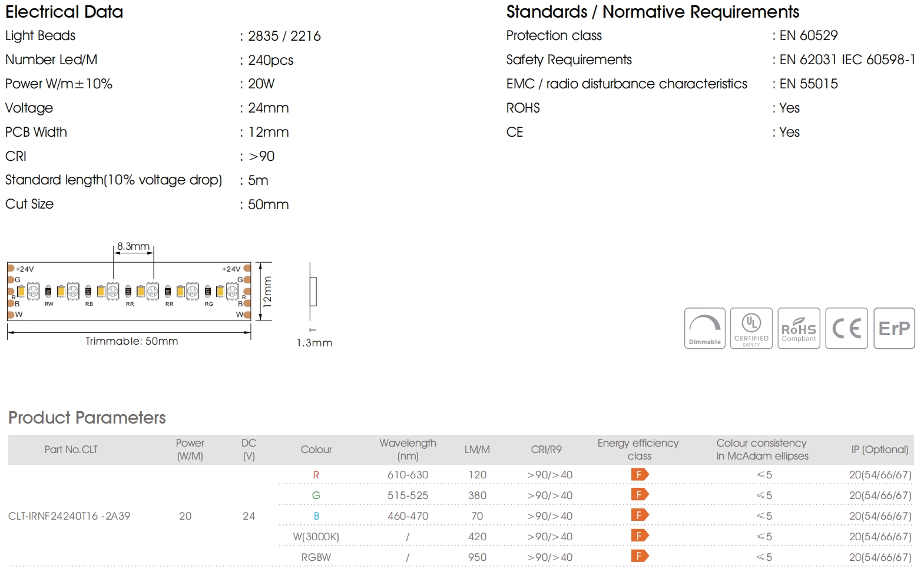924x575 pixels.
Task: Click the Cut Size value 50mm
Action: (x=269, y=204)
